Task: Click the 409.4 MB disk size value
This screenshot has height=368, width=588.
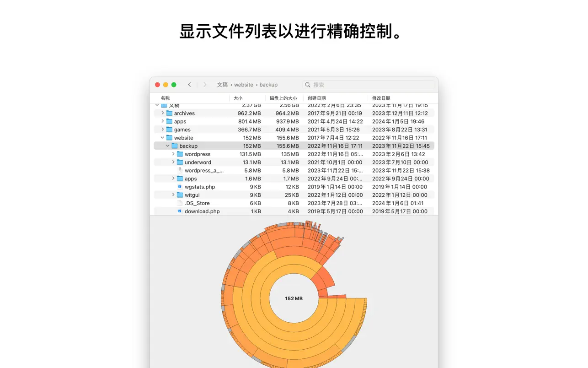Action: [x=287, y=130]
